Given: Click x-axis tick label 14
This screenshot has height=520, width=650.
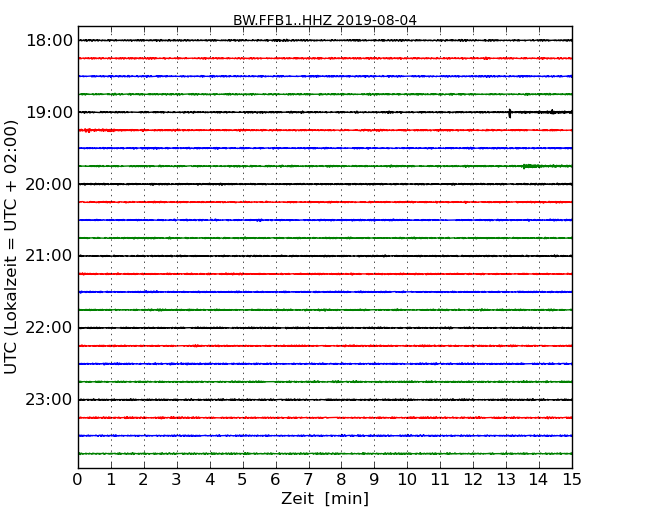Looking at the screenshot, I should coord(538,480).
